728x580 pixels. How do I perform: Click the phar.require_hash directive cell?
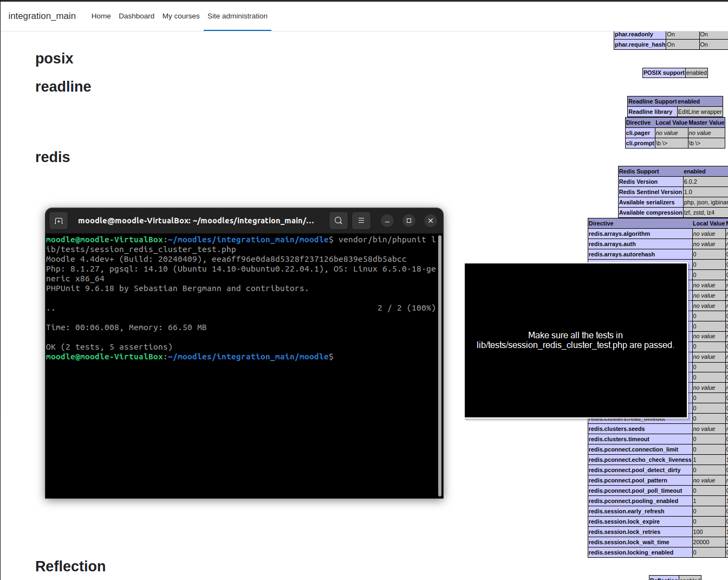(x=640, y=44)
